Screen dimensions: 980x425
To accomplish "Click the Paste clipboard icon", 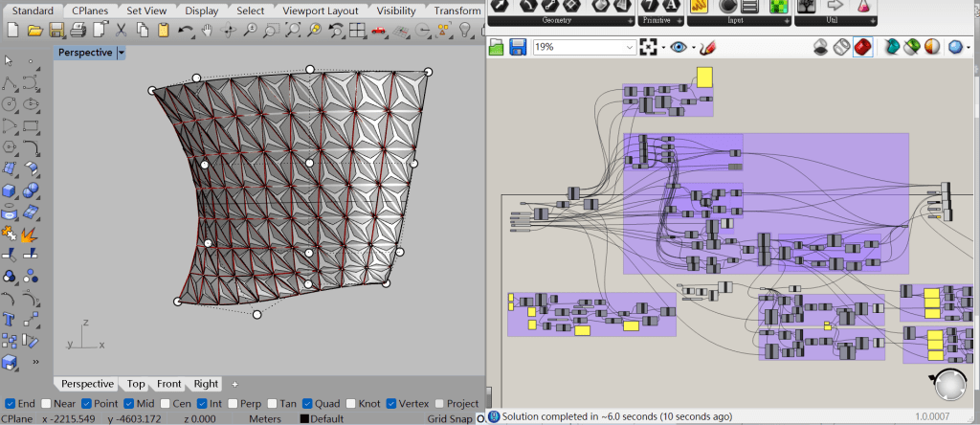I will click(164, 30).
